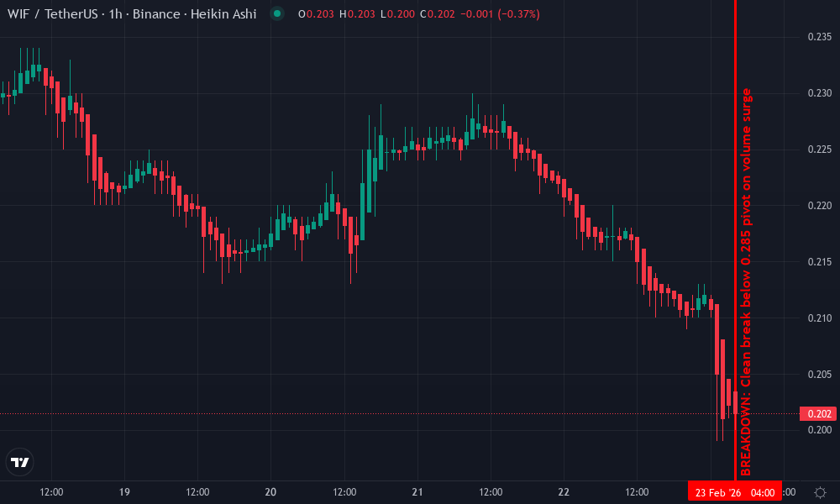Click the 23 Feb '26 04:00 timestamp marker
840x504 pixels.
(736, 491)
